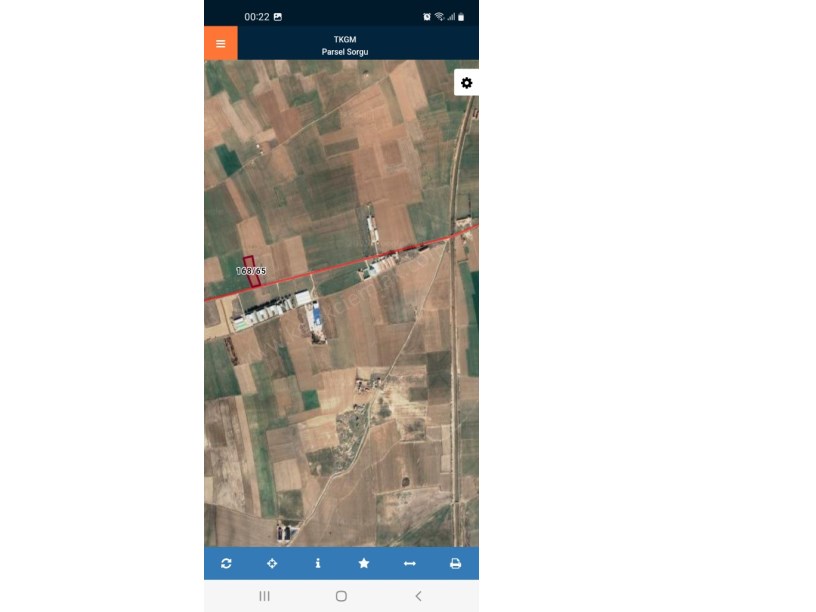Click the red road line on map
816x612 pixels.
[x=341, y=265]
